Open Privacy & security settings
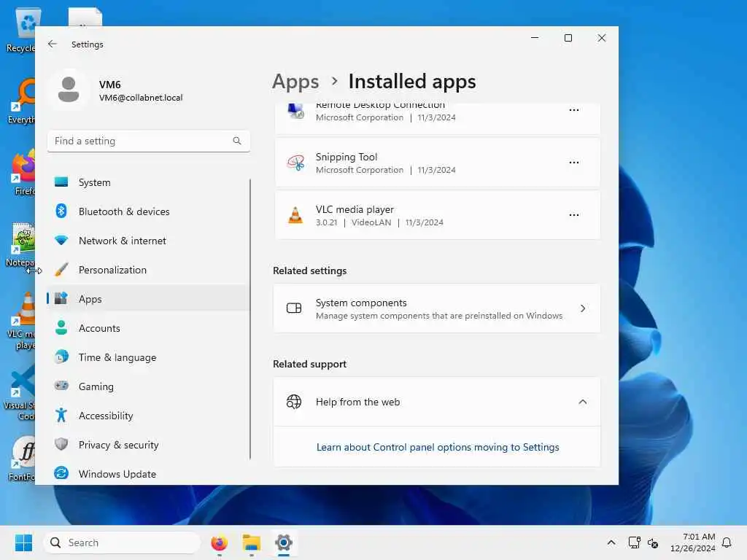 coord(147,445)
